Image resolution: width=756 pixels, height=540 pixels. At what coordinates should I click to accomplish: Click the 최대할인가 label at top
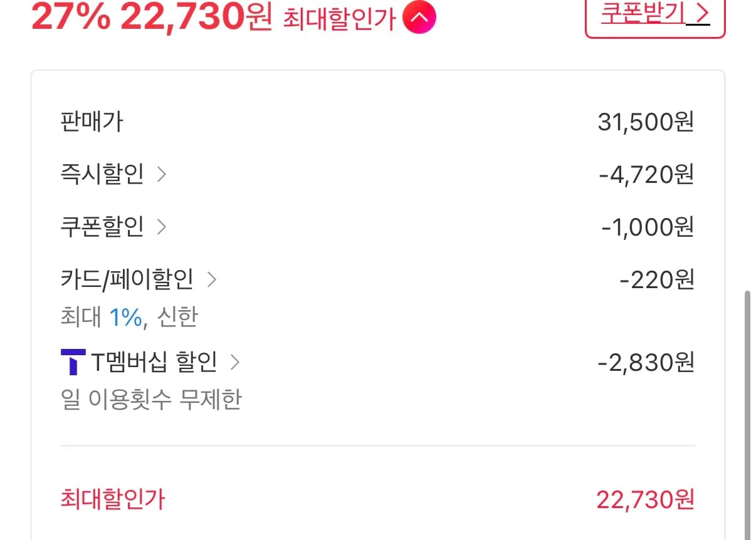(339, 19)
